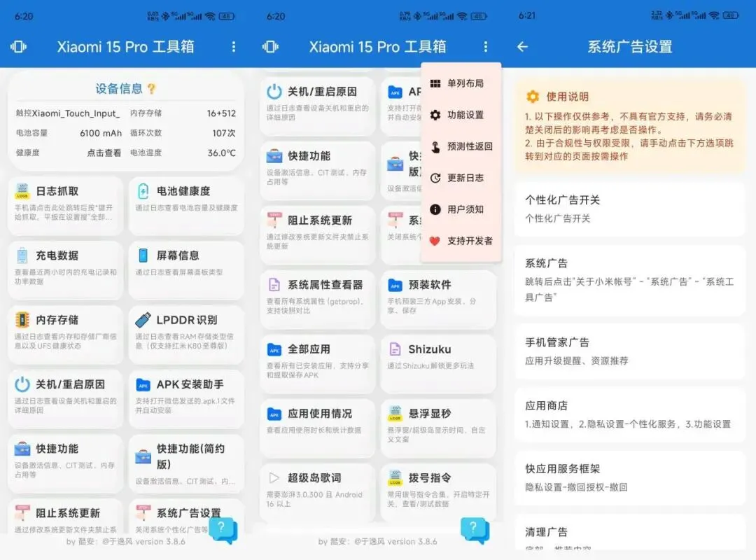756x560 pixels.
Task: Tap battery indicator on rightmost screen status bar
Action: (730, 15)
